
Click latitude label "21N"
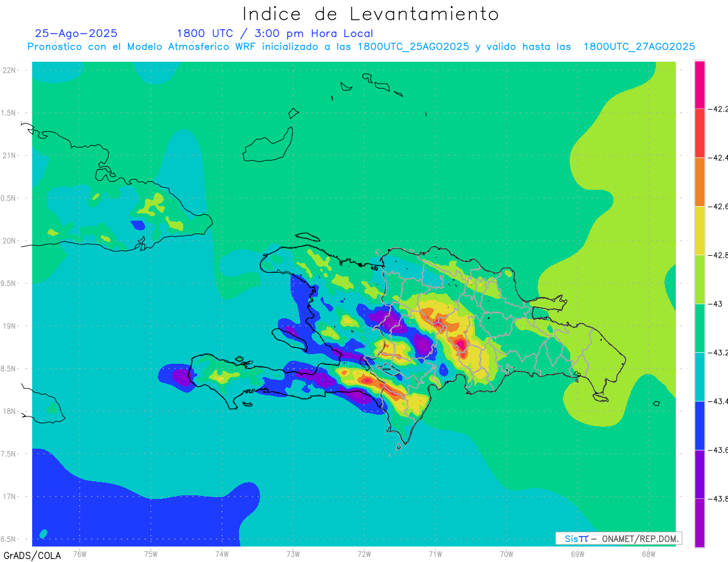[8, 155]
